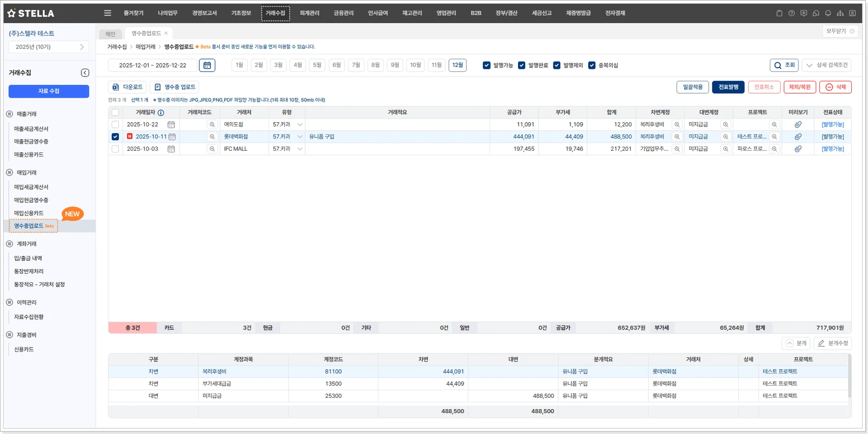The image size is (868, 434).
Task: Toggle the 중복의심 filter checkbox
Action: [592, 65]
